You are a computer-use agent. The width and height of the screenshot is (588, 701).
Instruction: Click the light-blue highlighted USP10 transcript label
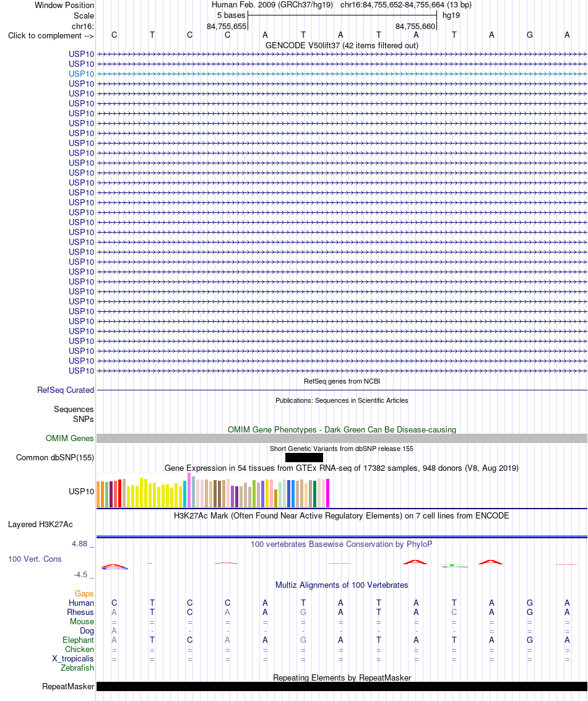[x=81, y=74]
